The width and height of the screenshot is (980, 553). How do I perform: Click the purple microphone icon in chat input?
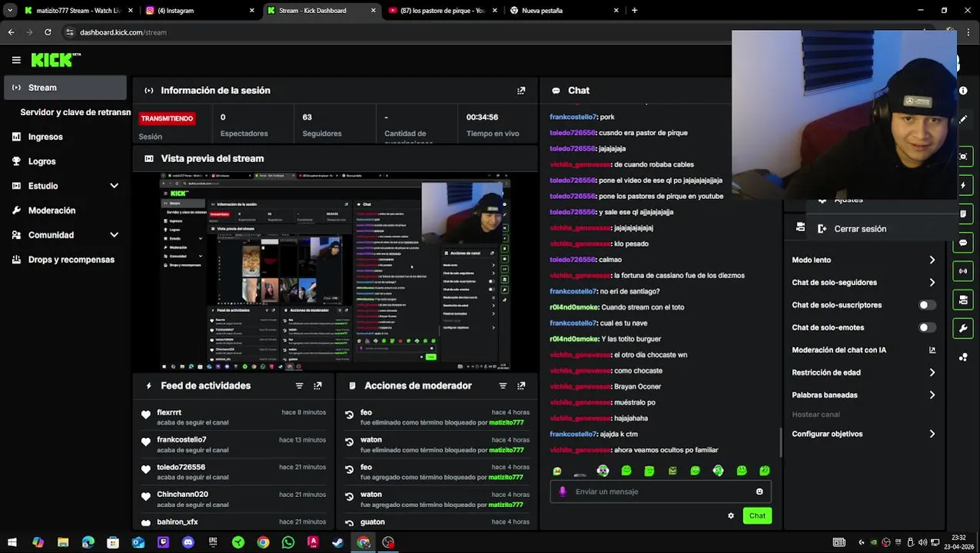coord(563,492)
